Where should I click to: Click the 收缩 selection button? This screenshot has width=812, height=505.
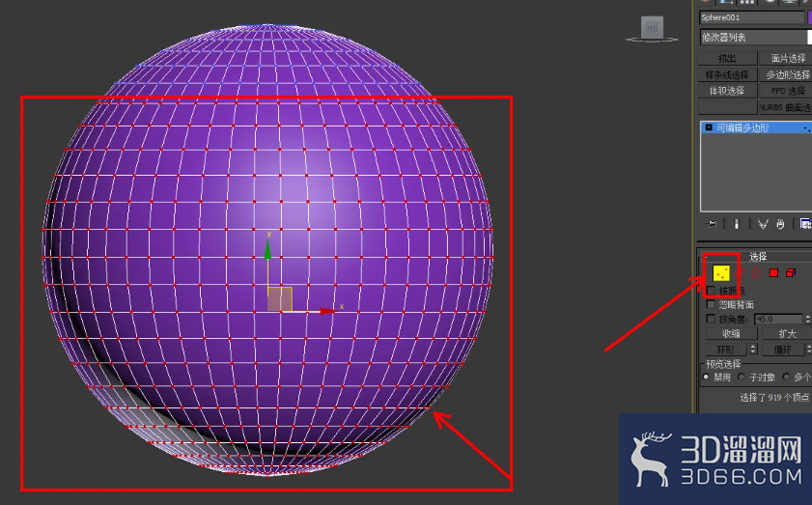point(732,333)
